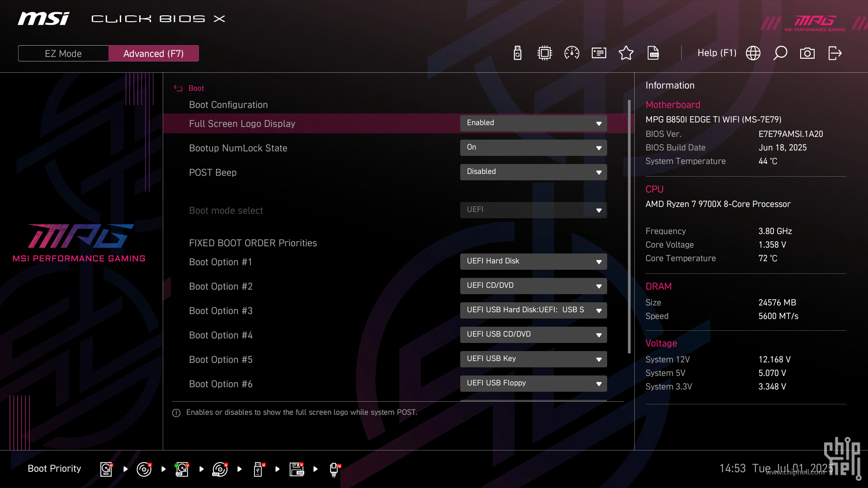Click the Voltage section heading
Screen dimensions: 868x488
[661, 343]
